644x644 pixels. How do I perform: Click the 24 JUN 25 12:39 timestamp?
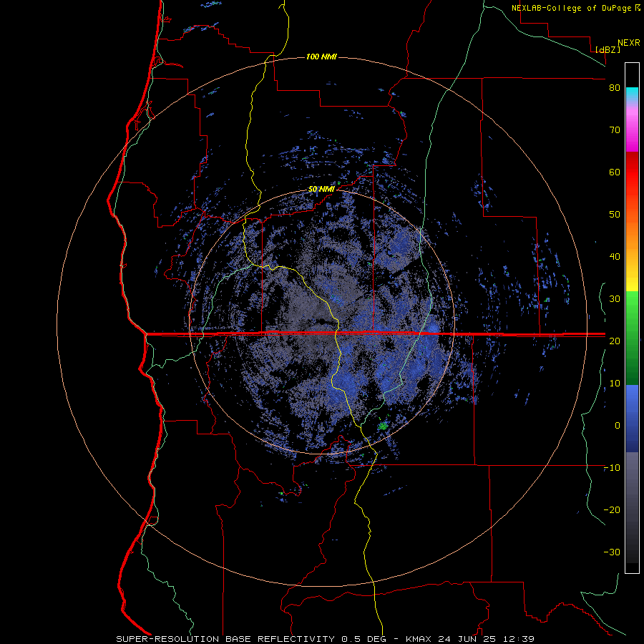point(486,639)
